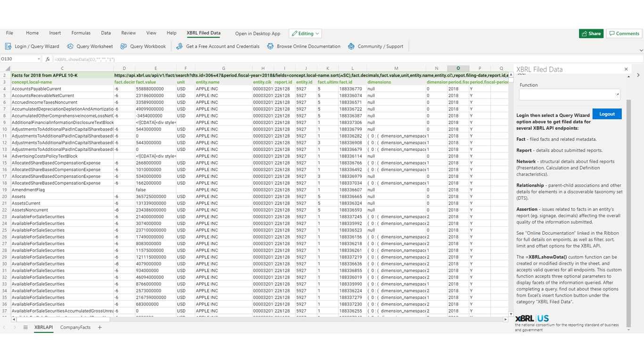Click the 'fact.value' column header cell

coord(155,82)
